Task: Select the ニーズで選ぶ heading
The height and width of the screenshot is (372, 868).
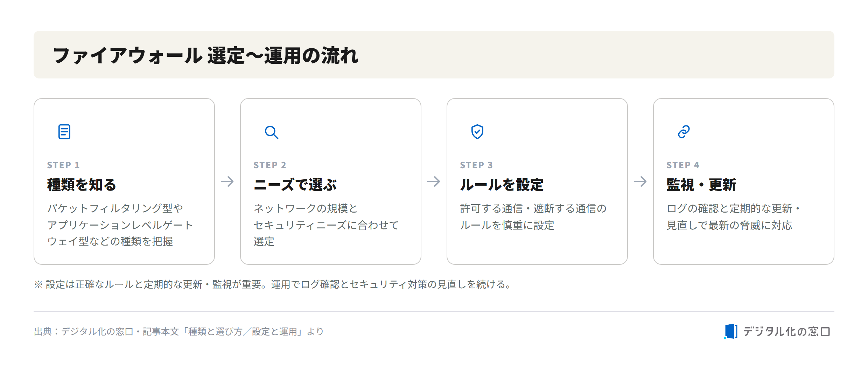Action: pyautogui.click(x=295, y=185)
